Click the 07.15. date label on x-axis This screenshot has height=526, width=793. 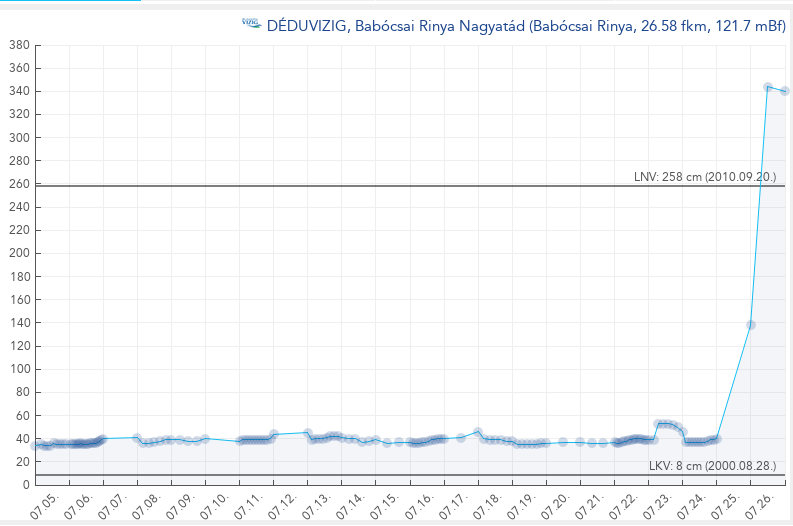[385, 503]
